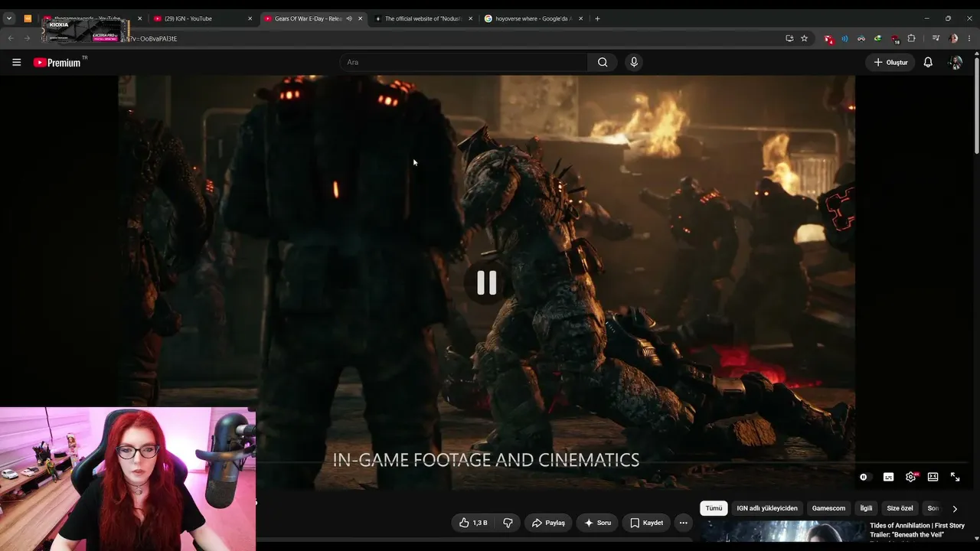
Task: Close the (29) IGN - YouTube tab
Action: tap(250, 18)
